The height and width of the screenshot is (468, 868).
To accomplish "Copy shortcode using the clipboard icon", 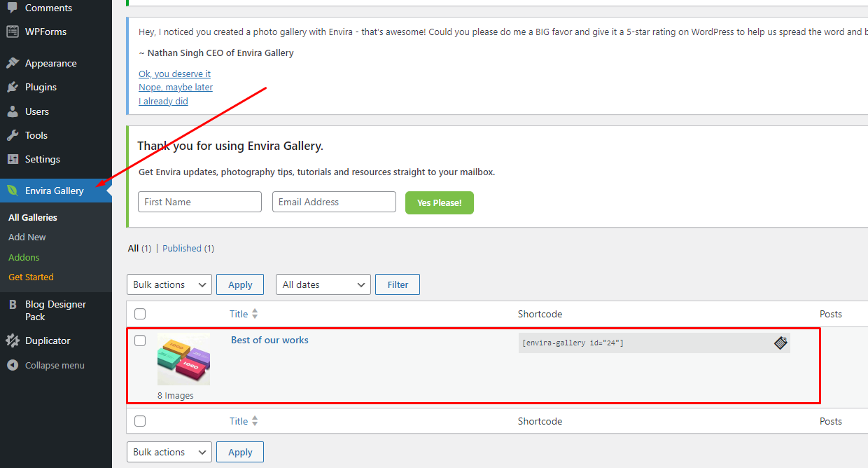I will click(x=780, y=343).
